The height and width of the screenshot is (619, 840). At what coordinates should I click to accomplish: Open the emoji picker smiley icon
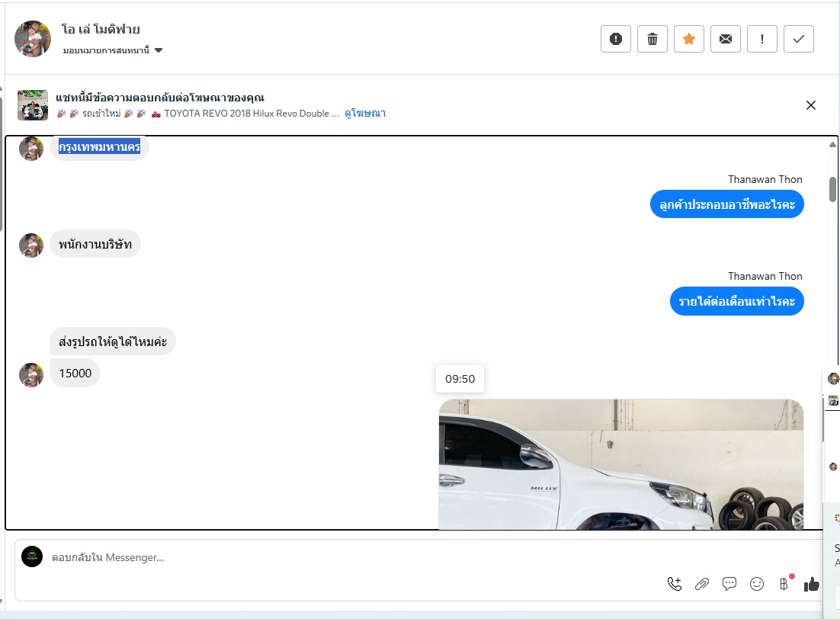[757, 584]
